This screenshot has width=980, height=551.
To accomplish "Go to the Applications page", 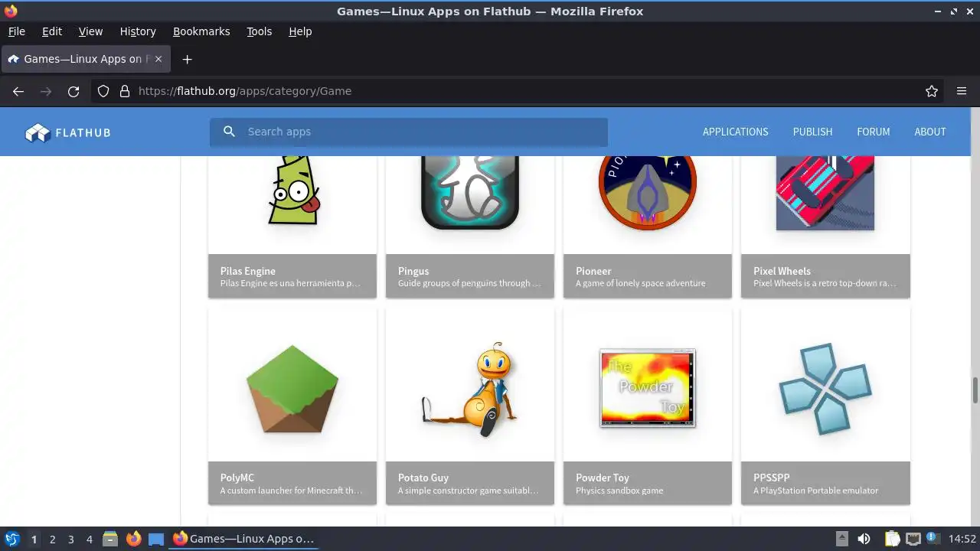I will 735,132.
